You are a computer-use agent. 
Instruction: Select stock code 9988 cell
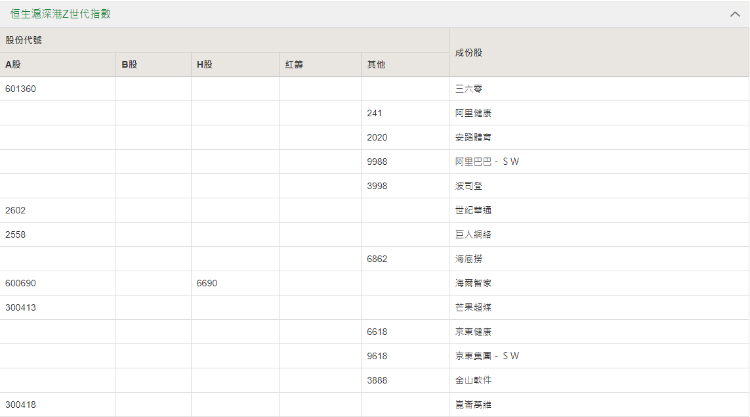tap(377, 162)
